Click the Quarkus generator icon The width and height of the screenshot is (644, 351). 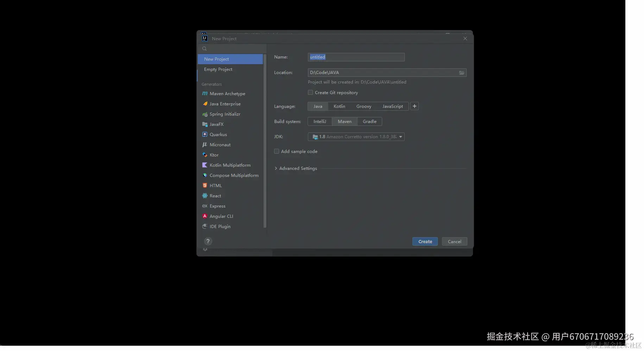click(205, 134)
